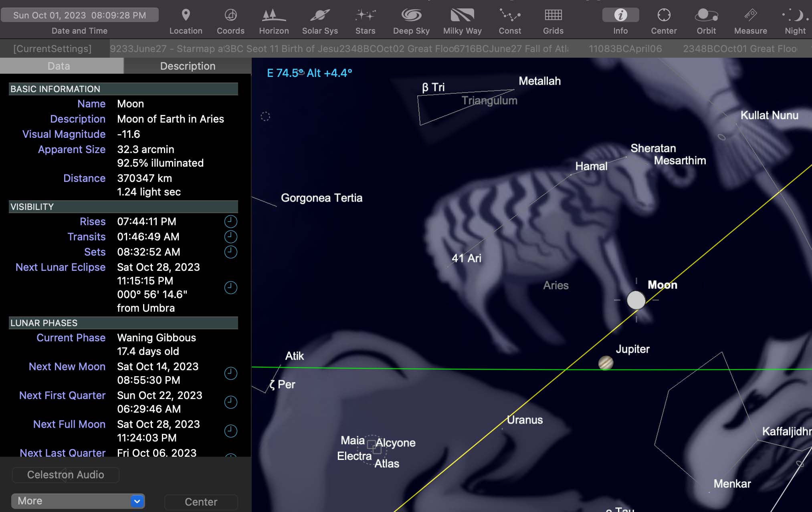
Task: Click the Visual Magnitude field label
Action: (64, 134)
